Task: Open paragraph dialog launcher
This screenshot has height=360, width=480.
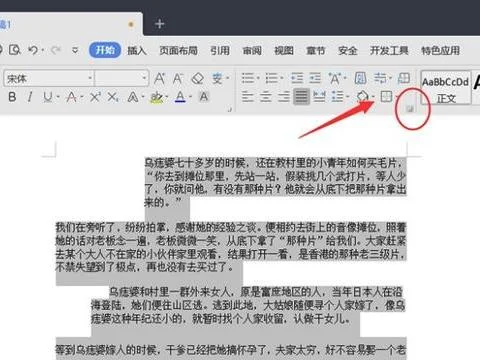Action: [x=410, y=108]
